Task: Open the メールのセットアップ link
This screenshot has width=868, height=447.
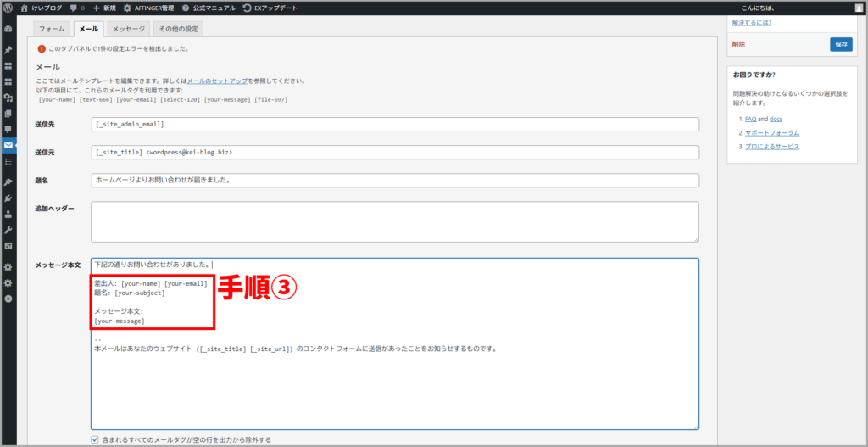Action: (217, 81)
